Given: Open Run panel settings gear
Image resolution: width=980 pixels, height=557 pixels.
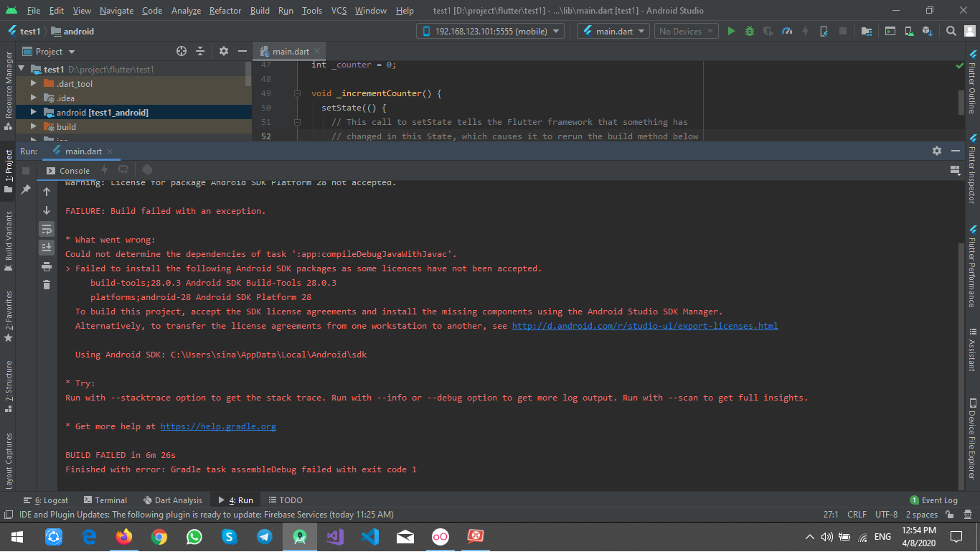Looking at the screenshot, I should tap(937, 151).
